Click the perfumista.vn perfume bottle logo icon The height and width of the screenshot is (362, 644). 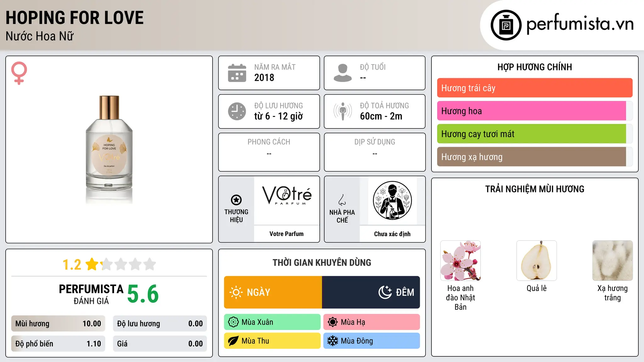(506, 25)
